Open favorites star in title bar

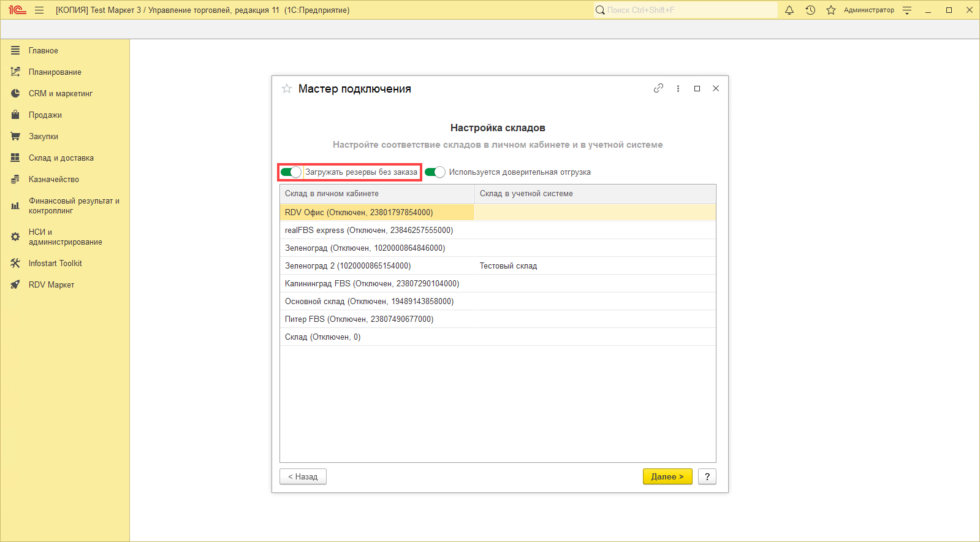pyautogui.click(x=830, y=10)
